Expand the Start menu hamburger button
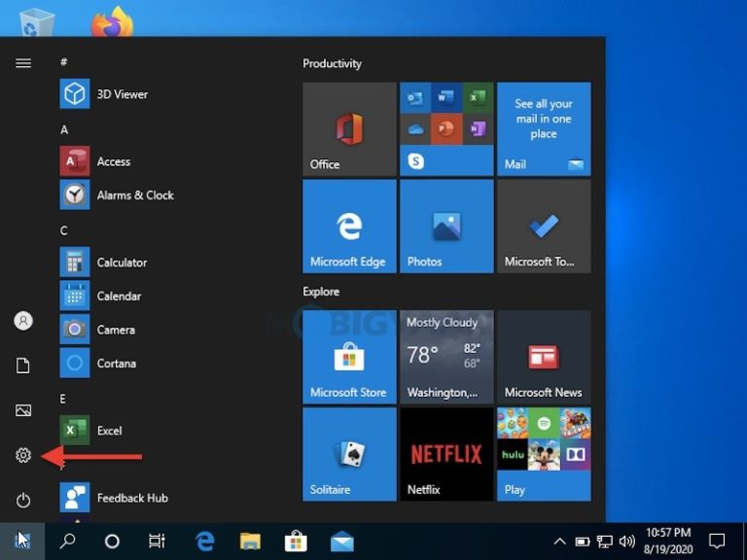This screenshot has height=560, width=747. (x=23, y=63)
